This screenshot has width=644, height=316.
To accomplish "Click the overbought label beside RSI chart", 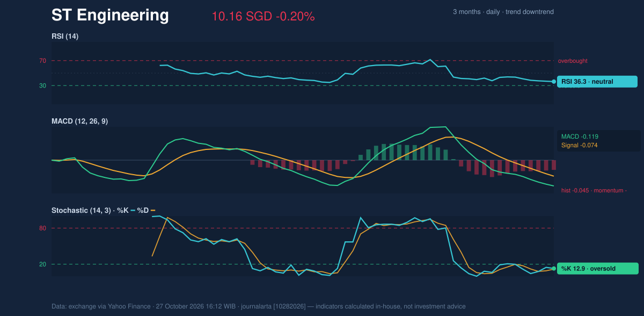I will tap(573, 61).
